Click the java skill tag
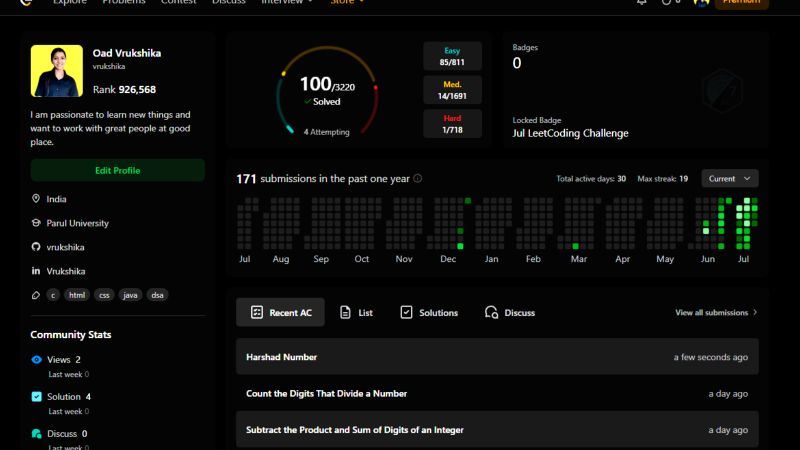This screenshot has width=800, height=450. click(x=130, y=295)
